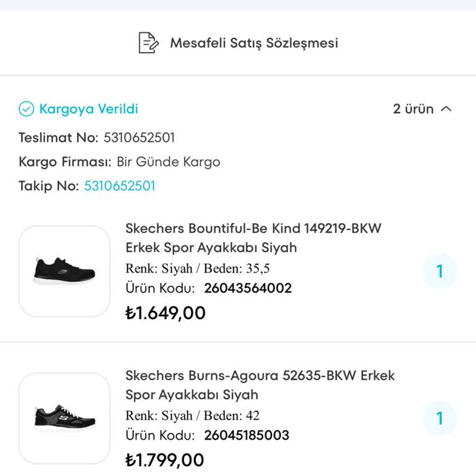Viewport: 476px width, 476px height.
Task: Click the ₺1.649,00 price
Action: [x=165, y=313]
